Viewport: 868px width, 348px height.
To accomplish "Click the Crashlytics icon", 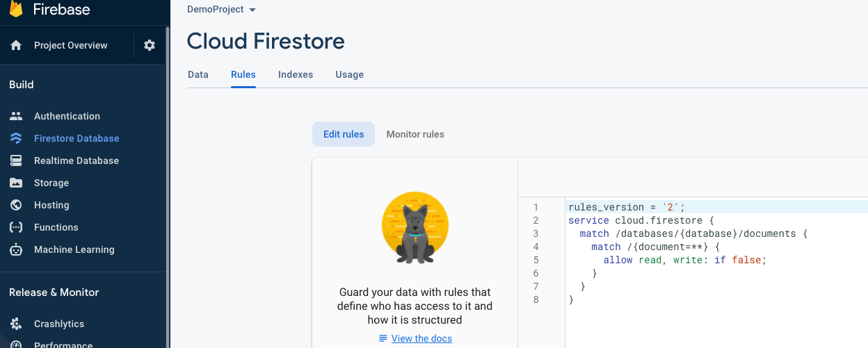I will coord(16,324).
